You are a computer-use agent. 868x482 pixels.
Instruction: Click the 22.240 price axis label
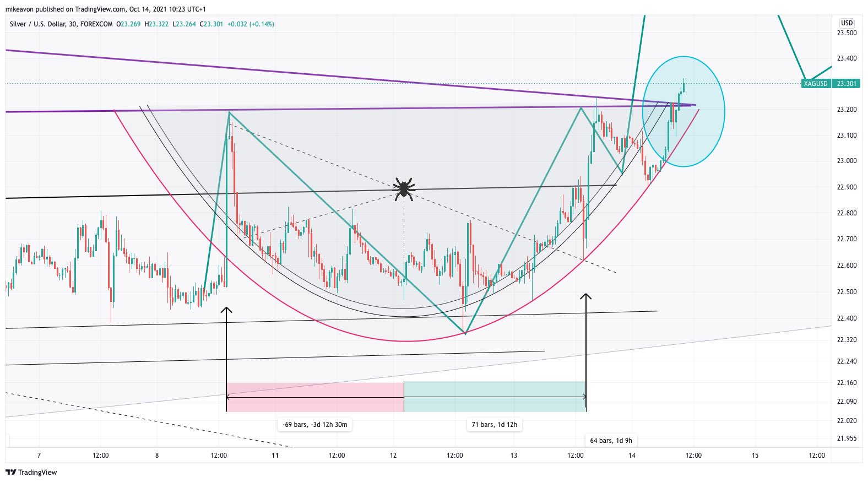point(847,361)
